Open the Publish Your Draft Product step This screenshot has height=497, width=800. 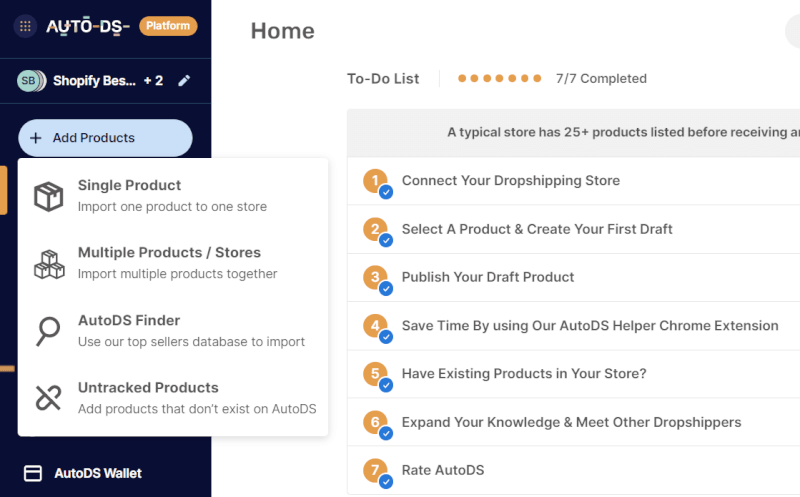tap(488, 277)
